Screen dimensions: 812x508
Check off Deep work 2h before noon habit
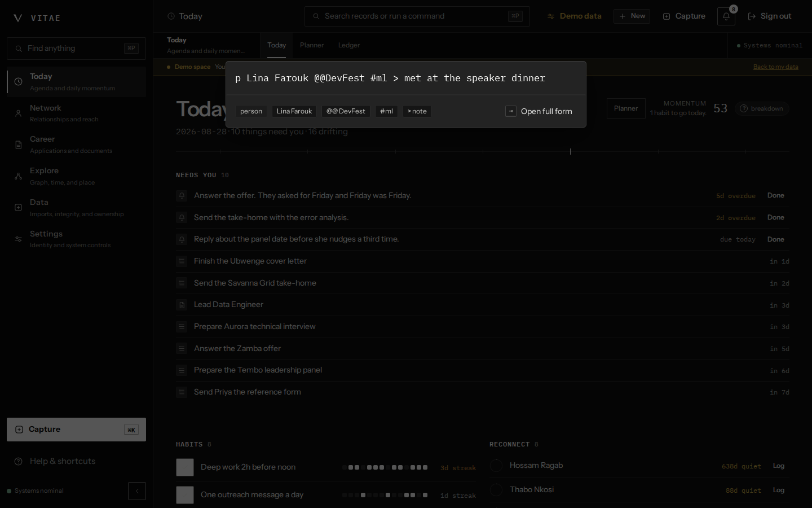pos(185,467)
